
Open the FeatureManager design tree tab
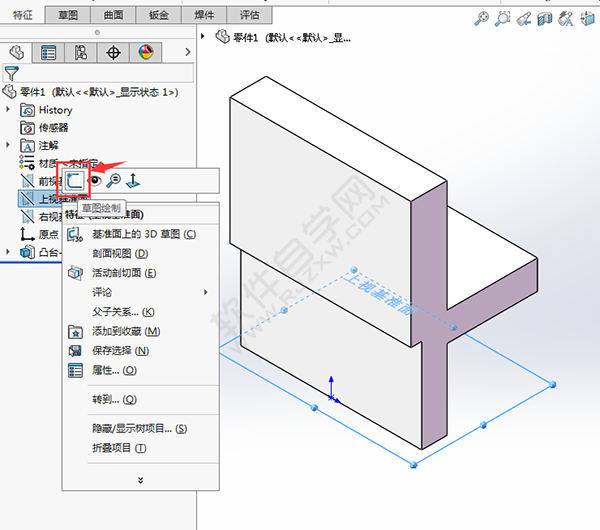[16, 52]
